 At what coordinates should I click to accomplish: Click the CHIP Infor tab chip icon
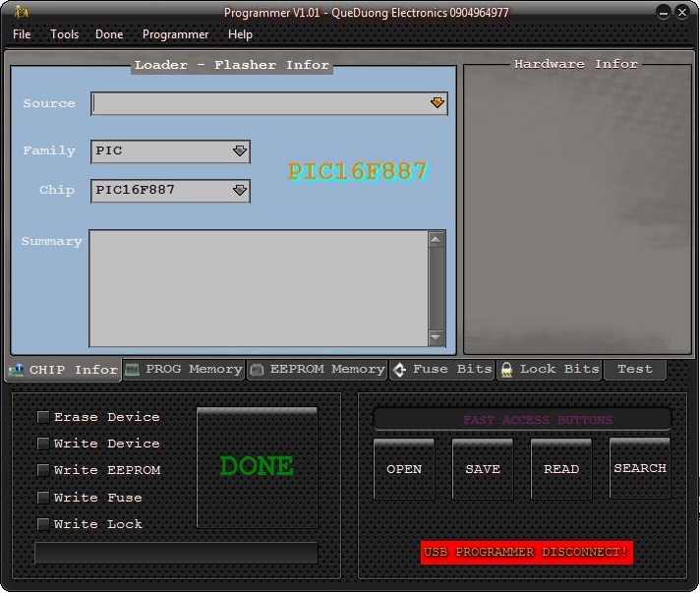[x=17, y=370]
